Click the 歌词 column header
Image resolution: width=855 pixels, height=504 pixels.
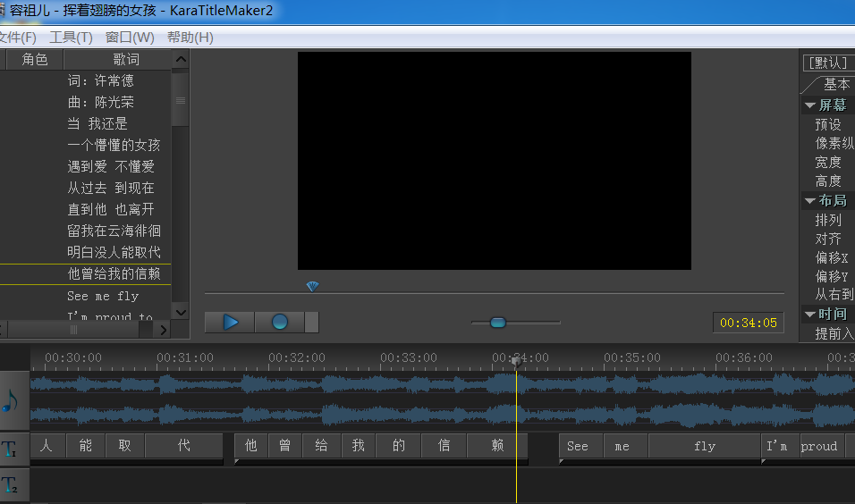pos(125,59)
